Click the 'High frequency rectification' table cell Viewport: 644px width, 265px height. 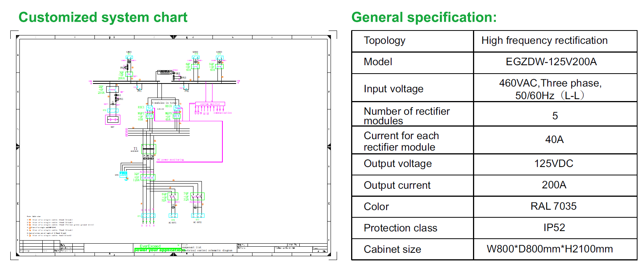544,41
